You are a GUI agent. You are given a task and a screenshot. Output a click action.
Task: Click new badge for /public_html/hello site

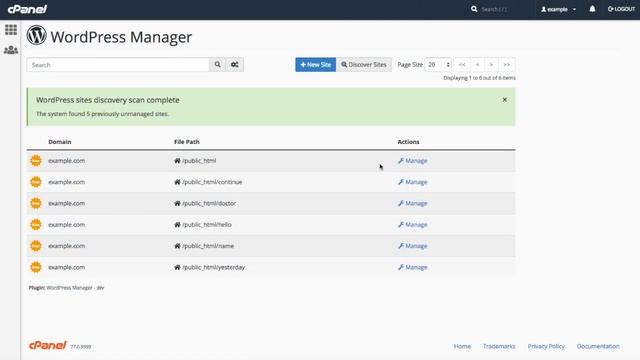point(36,224)
